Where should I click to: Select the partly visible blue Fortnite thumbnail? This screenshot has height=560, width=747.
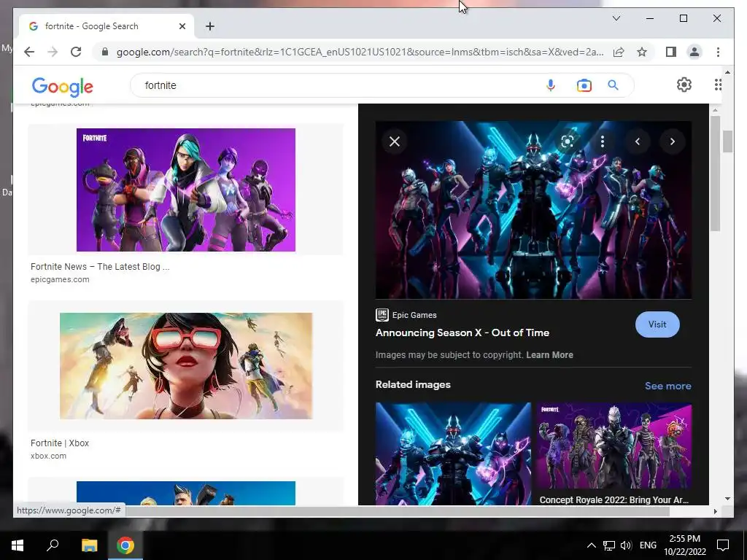coord(186,494)
